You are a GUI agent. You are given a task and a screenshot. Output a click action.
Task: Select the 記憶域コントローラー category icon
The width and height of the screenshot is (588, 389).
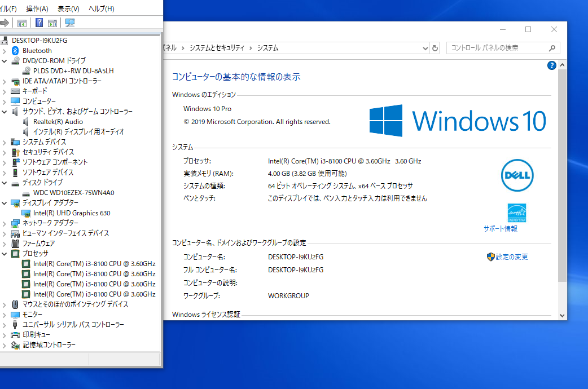tap(15, 345)
